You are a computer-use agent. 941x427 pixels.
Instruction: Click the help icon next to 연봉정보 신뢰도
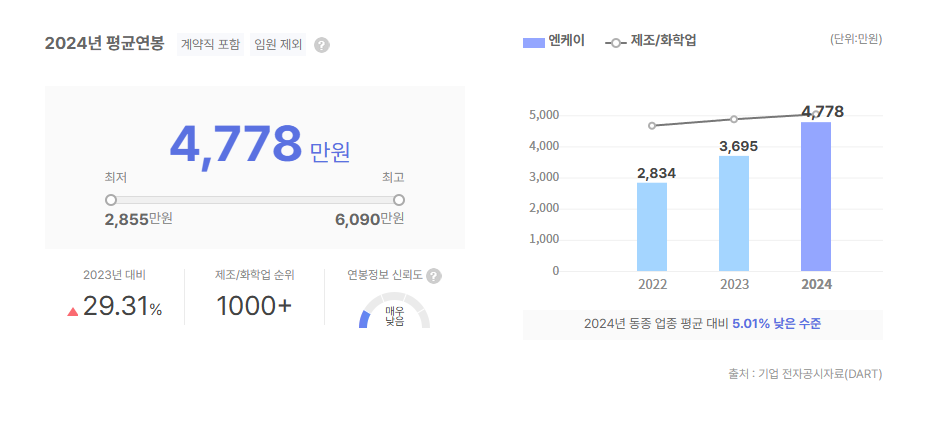[x=434, y=276]
